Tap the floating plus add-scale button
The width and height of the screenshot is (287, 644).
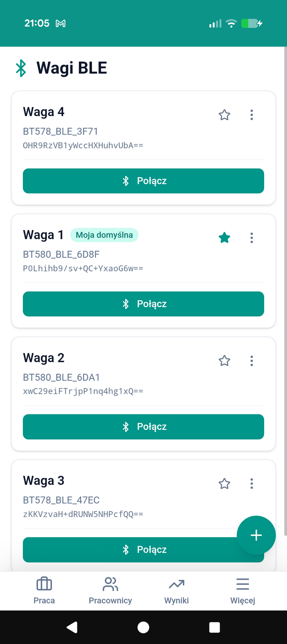coord(256,535)
